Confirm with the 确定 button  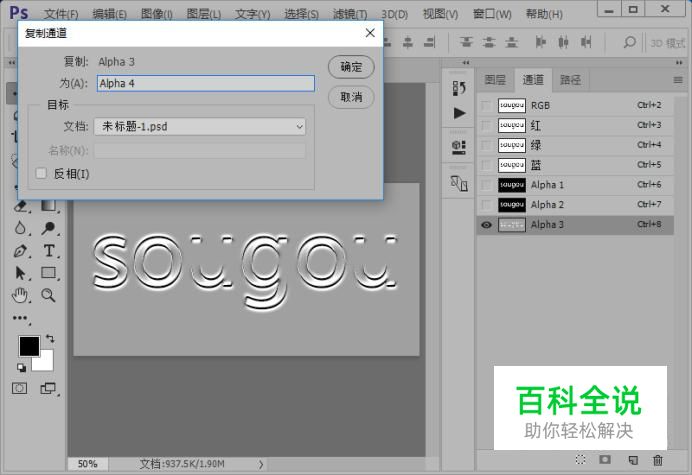pyautogui.click(x=351, y=67)
